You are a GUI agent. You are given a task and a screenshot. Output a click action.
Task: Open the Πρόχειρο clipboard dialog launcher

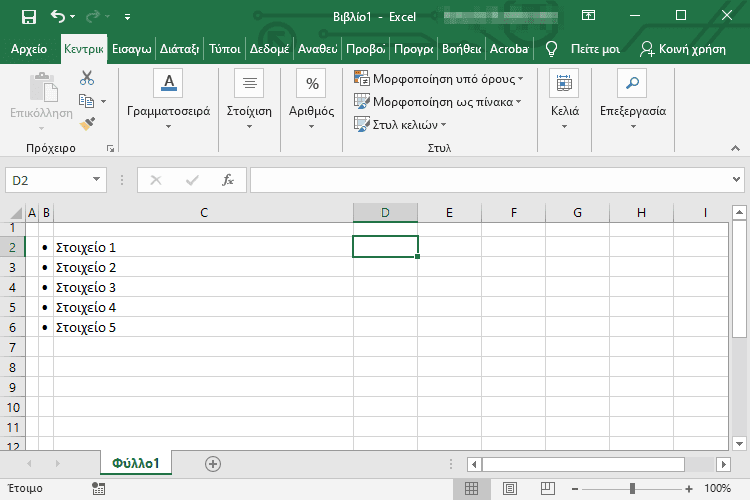point(110,149)
